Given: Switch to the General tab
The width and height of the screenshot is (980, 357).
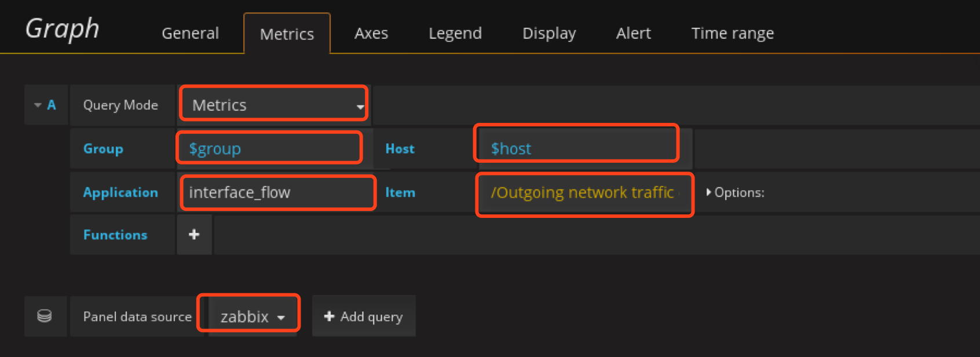Looking at the screenshot, I should pyautogui.click(x=190, y=34).
